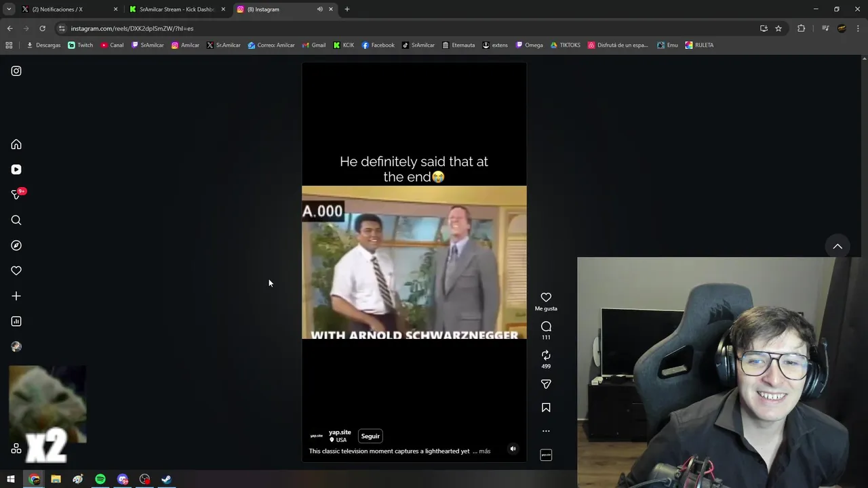This screenshot has width=868, height=488.
Task: Like the reel with the heart icon
Action: 546,298
